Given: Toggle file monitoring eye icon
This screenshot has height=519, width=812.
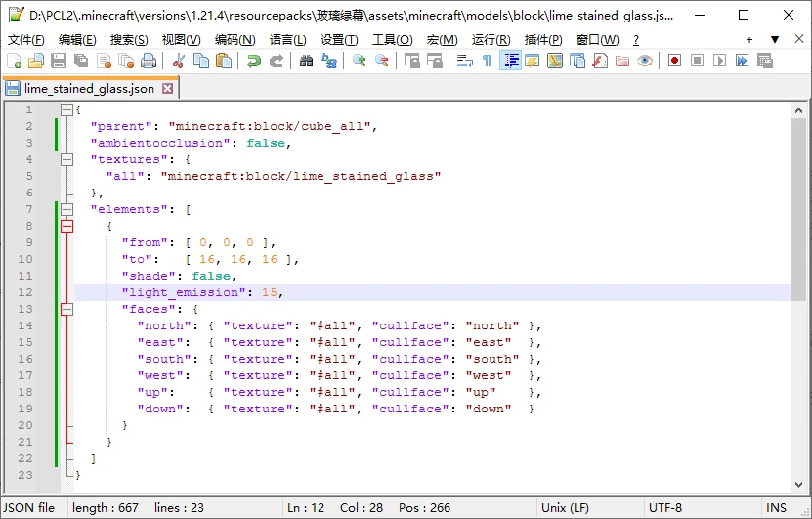Looking at the screenshot, I should [x=645, y=62].
